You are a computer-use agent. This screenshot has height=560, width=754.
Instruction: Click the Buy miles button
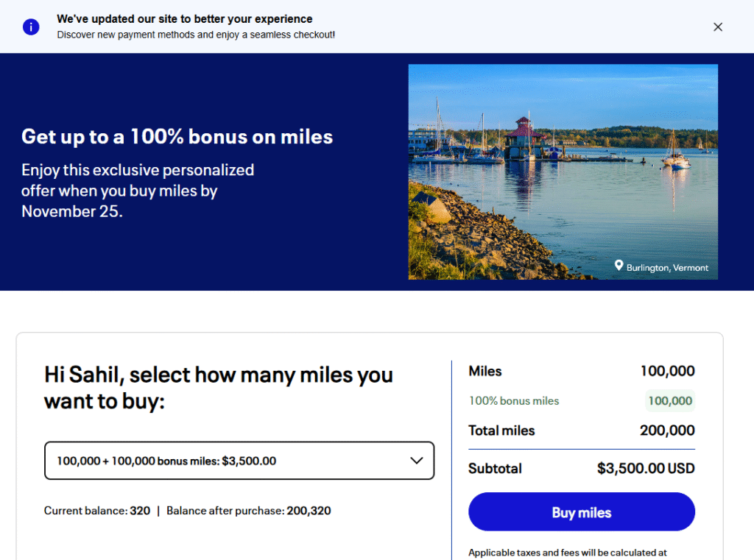tap(581, 511)
